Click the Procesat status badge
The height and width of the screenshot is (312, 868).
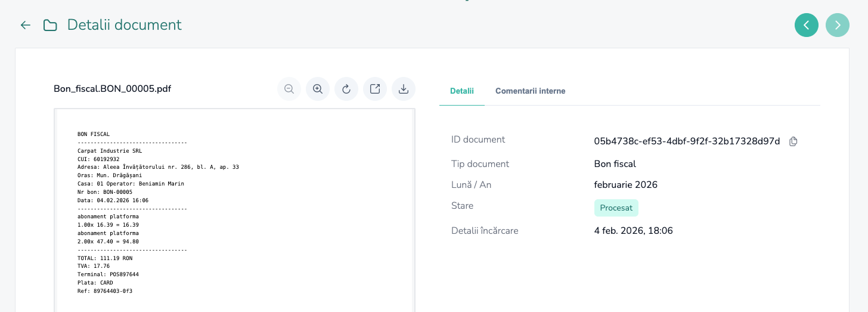click(616, 208)
